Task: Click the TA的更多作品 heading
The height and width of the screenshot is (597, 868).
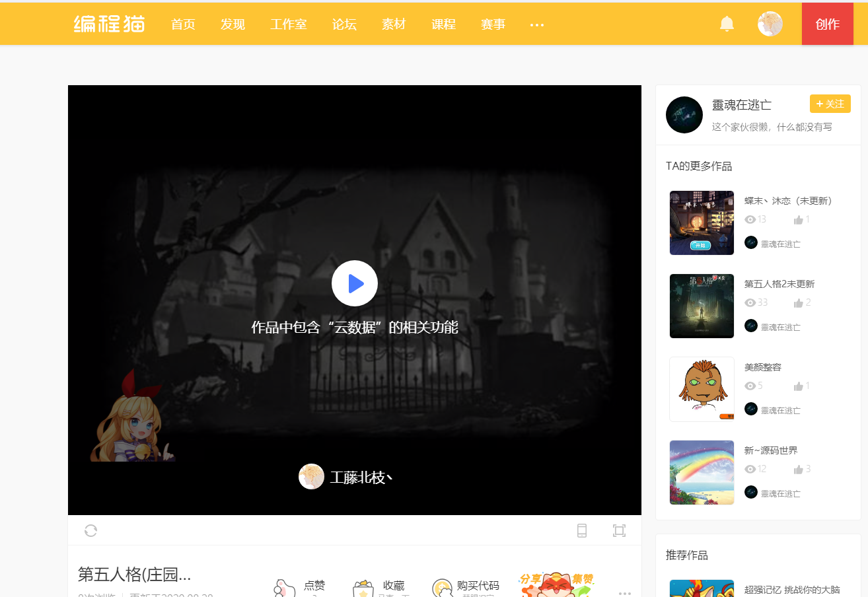Action: (699, 166)
